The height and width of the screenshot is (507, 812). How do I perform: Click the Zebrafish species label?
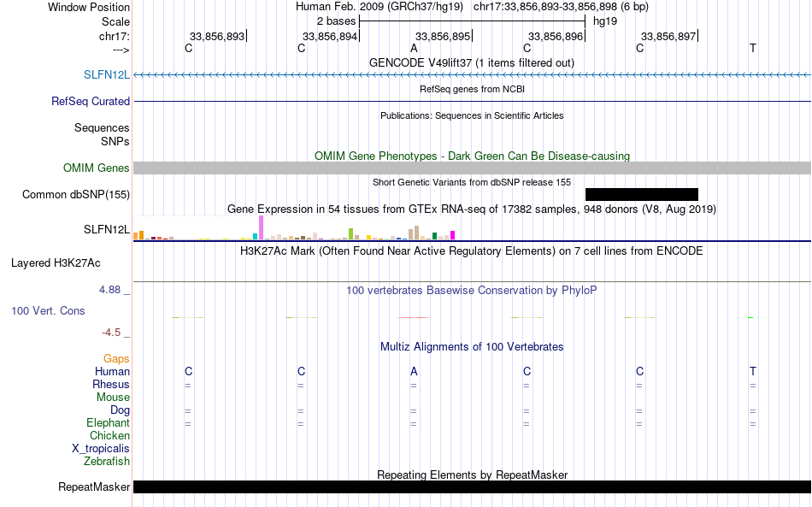point(107,461)
